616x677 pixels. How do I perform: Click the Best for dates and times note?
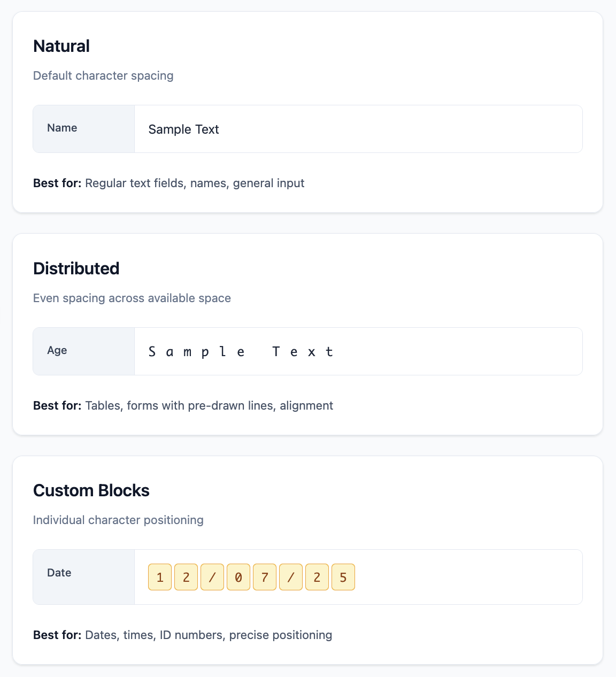182,635
